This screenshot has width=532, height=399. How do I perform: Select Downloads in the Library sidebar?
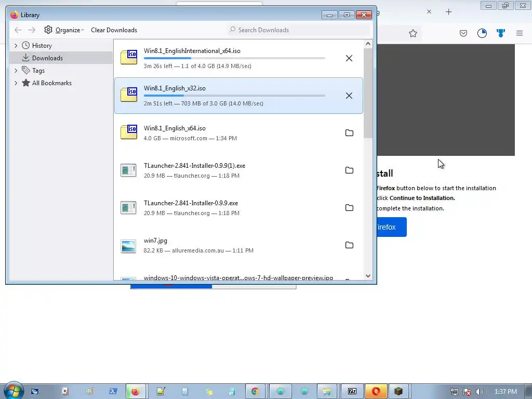[x=61, y=58]
